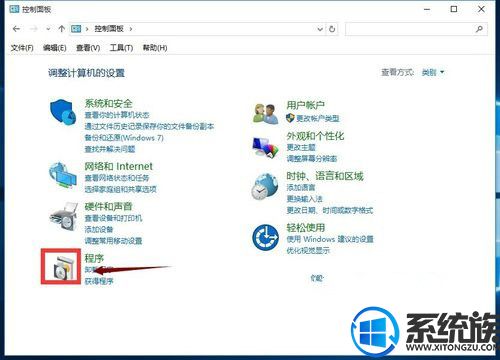Expand chevron after 控制面板 in address path
Viewport: 500px width, 360px height.
[x=131, y=29]
